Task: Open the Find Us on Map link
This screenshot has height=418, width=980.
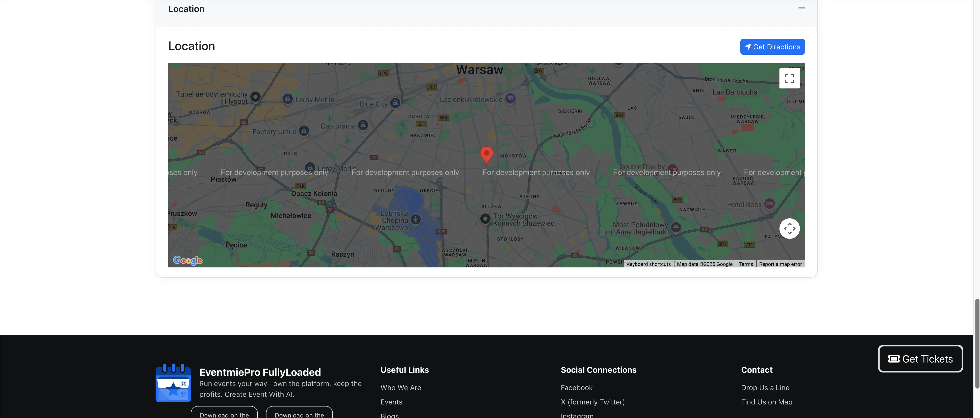Action: (x=766, y=402)
